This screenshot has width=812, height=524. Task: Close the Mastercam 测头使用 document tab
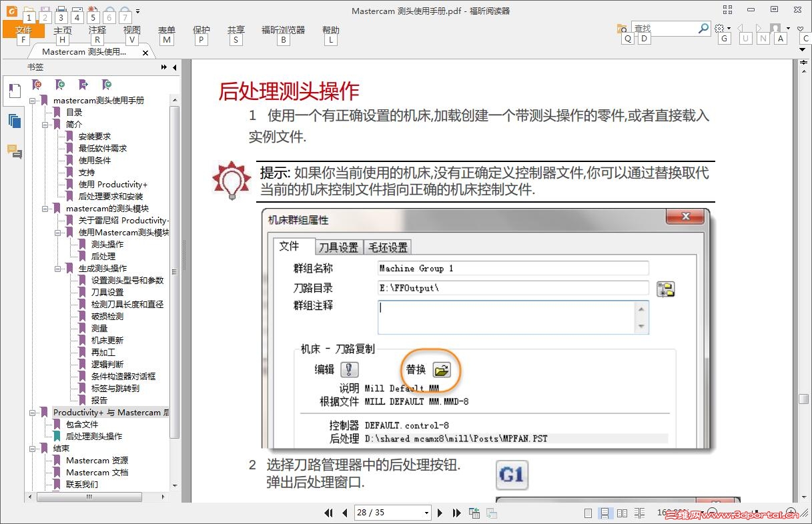(x=145, y=53)
